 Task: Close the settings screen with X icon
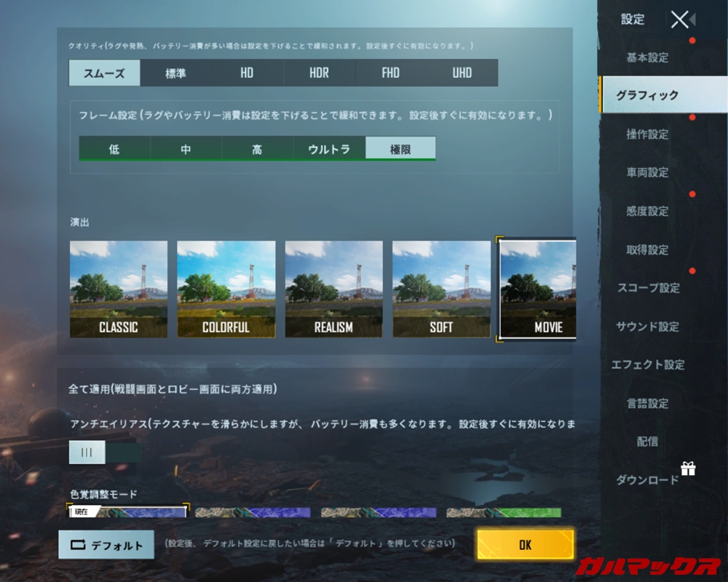pyautogui.click(x=679, y=20)
